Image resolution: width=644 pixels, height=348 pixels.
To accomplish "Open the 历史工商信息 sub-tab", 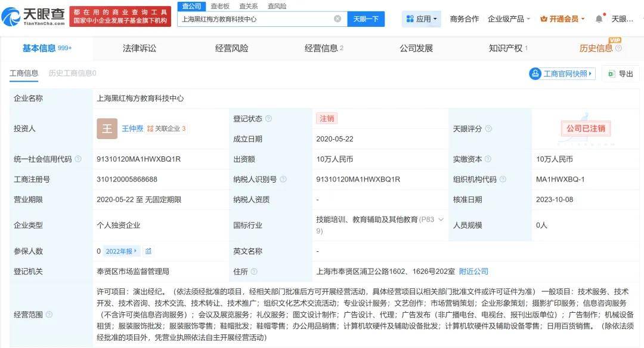I will coord(72,73).
